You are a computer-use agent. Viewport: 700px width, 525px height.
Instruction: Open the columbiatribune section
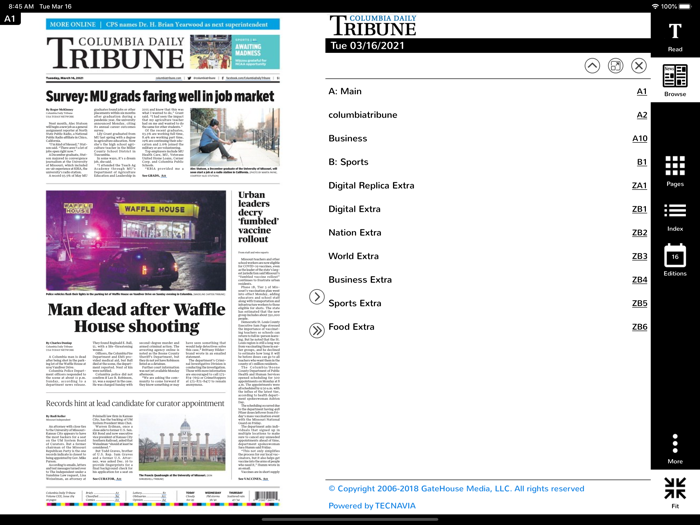pos(362,115)
